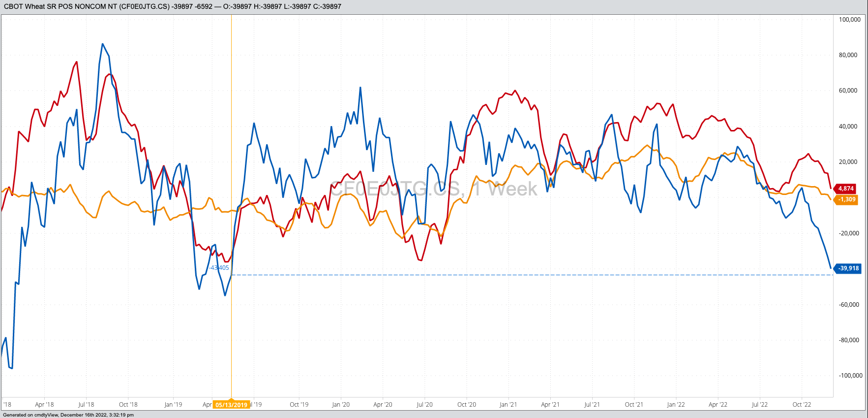Select the red 4,874 price tag
This screenshot has height=418, width=868.
coord(845,189)
